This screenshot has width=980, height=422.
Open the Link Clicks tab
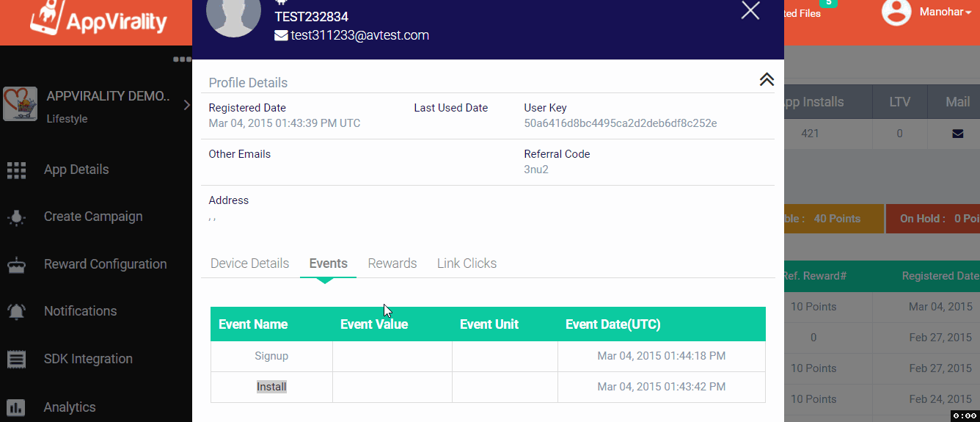(x=467, y=263)
